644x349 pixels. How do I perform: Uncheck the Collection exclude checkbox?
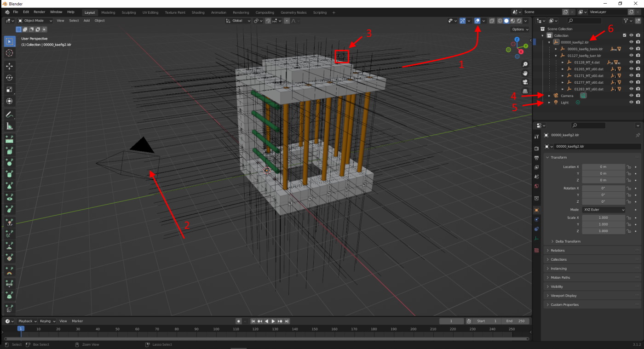(x=624, y=35)
